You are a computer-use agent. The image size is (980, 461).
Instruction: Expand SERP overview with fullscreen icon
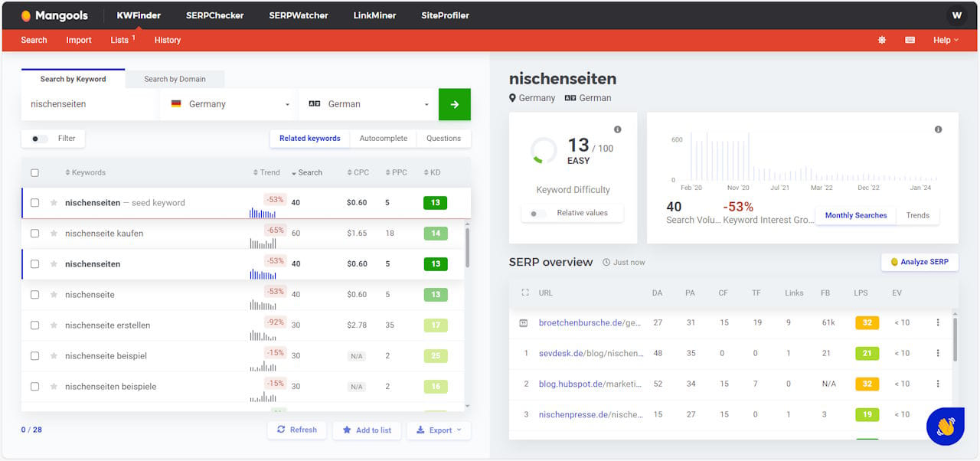524,293
